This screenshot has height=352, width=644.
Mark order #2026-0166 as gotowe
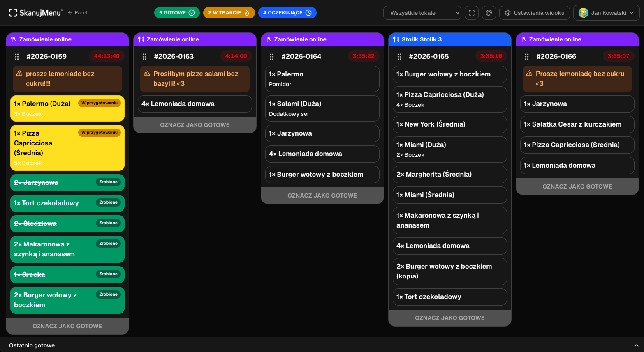coord(577,186)
